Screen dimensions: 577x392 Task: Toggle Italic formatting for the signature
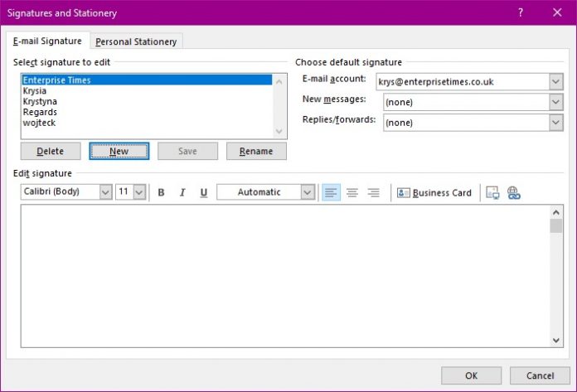(182, 192)
